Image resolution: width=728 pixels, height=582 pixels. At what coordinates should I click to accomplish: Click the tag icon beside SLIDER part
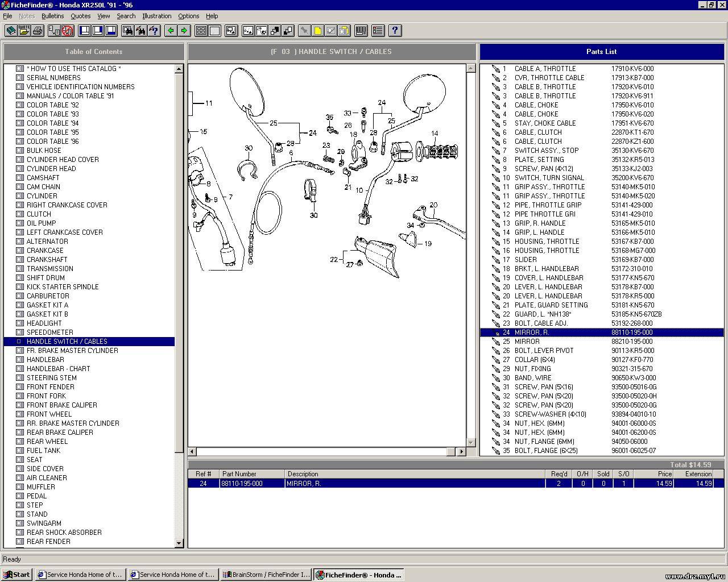(x=495, y=260)
